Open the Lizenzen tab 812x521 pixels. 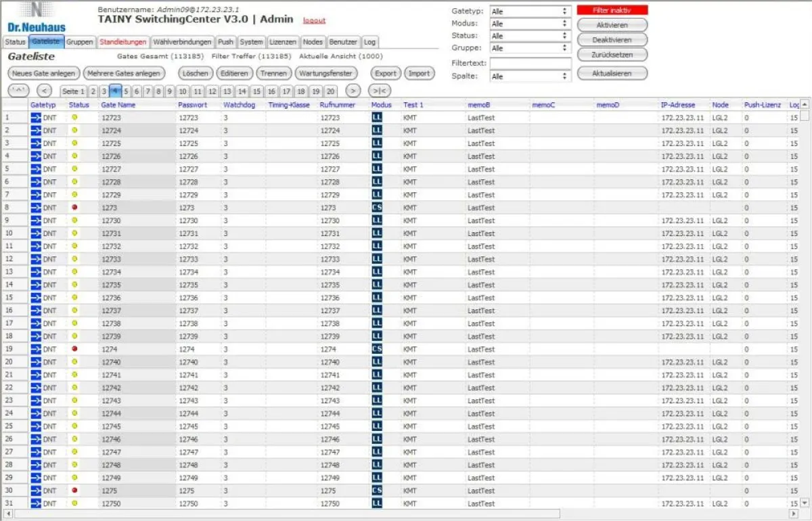click(283, 41)
